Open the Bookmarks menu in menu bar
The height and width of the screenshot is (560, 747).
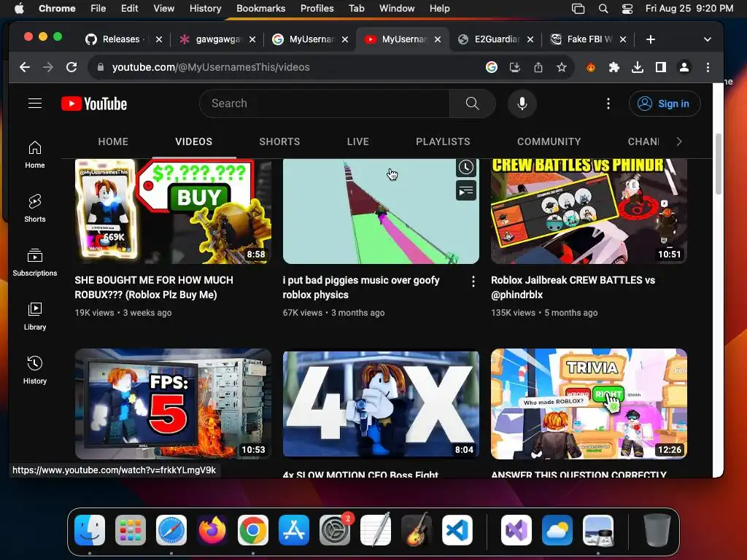click(x=260, y=8)
